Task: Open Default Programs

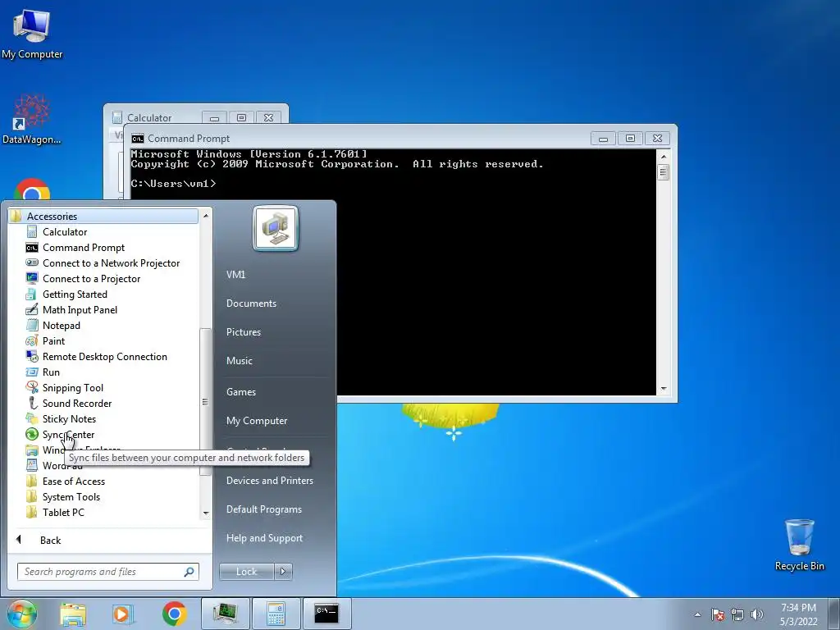Action: 263,509
